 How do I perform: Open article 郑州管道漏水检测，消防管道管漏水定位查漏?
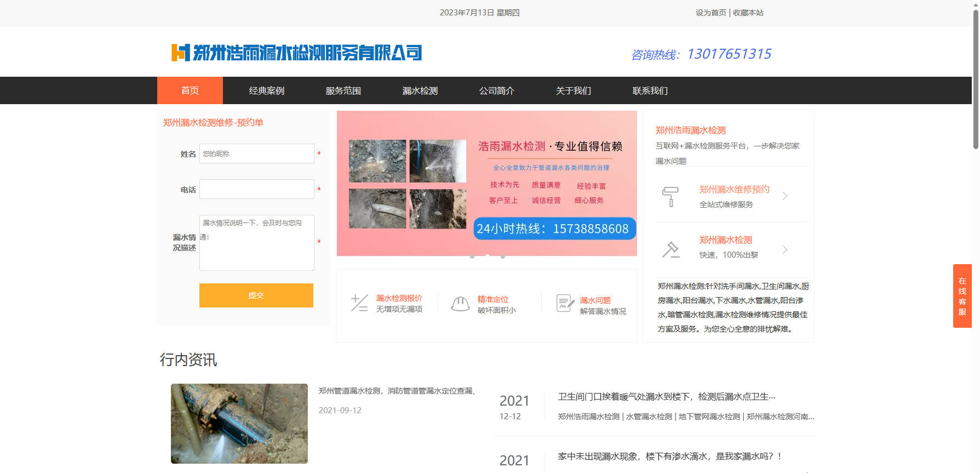click(x=398, y=391)
